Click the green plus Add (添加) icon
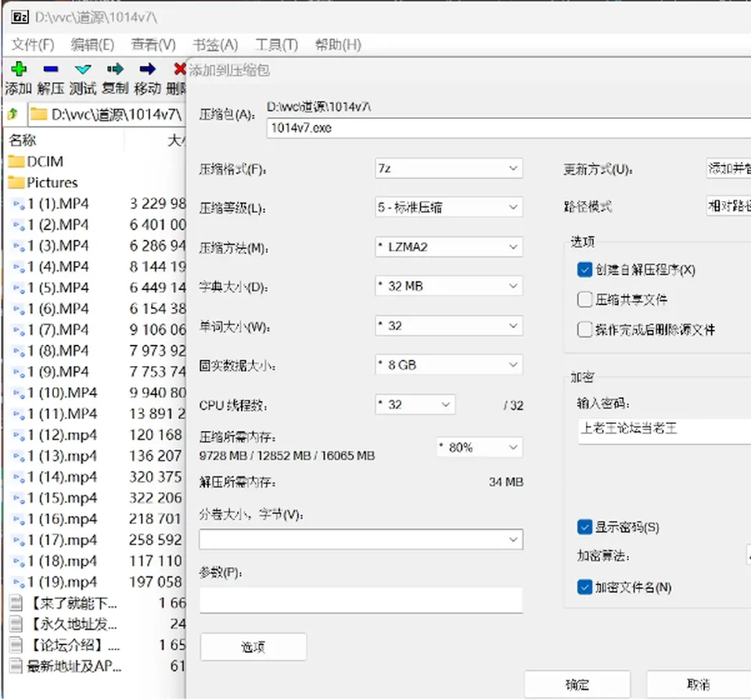Image resolution: width=751 pixels, height=700 pixels. pyautogui.click(x=19, y=69)
